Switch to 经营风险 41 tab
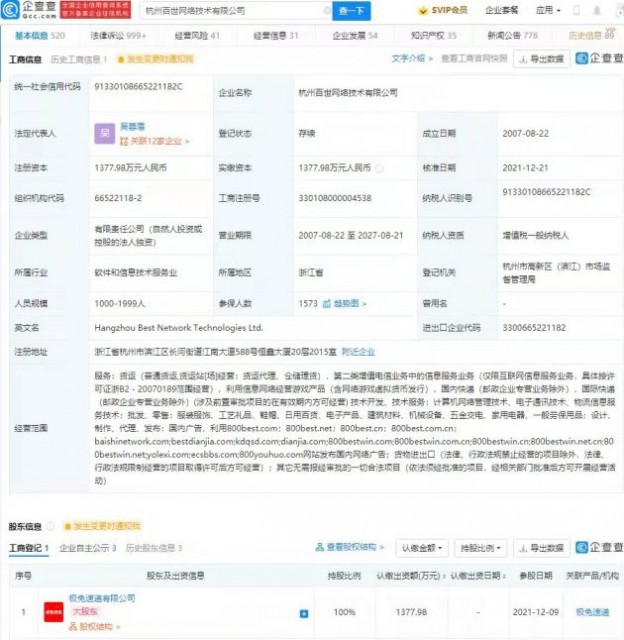 (197, 36)
